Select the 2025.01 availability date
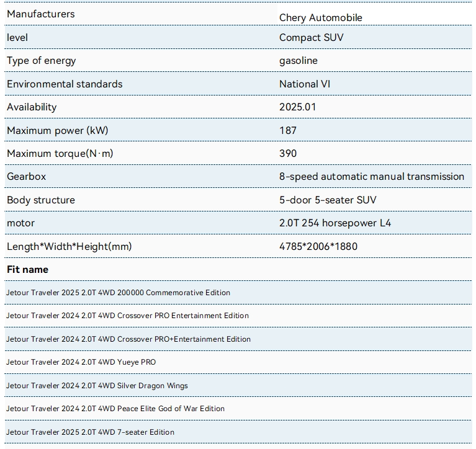This screenshot has height=449, width=476. point(297,107)
